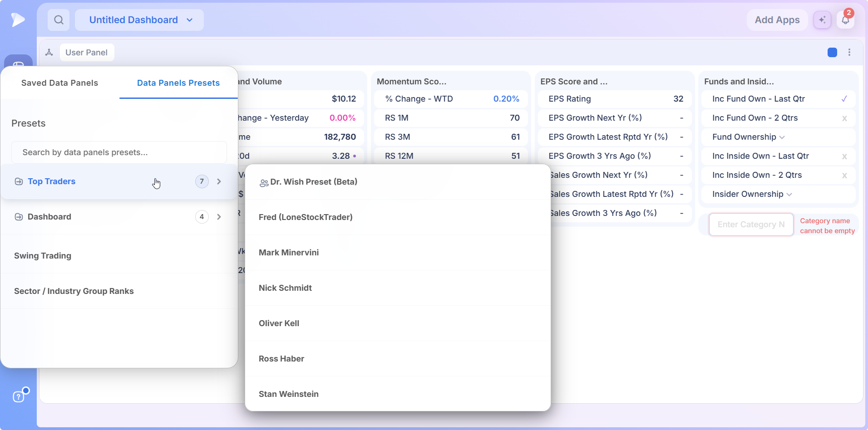Select Dr. Wish Preset (Beta)
This screenshot has height=430, width=868.
398,182
